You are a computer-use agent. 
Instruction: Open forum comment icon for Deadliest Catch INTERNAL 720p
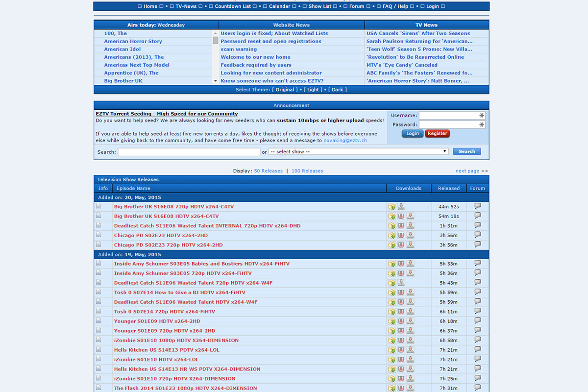(477, 225)
